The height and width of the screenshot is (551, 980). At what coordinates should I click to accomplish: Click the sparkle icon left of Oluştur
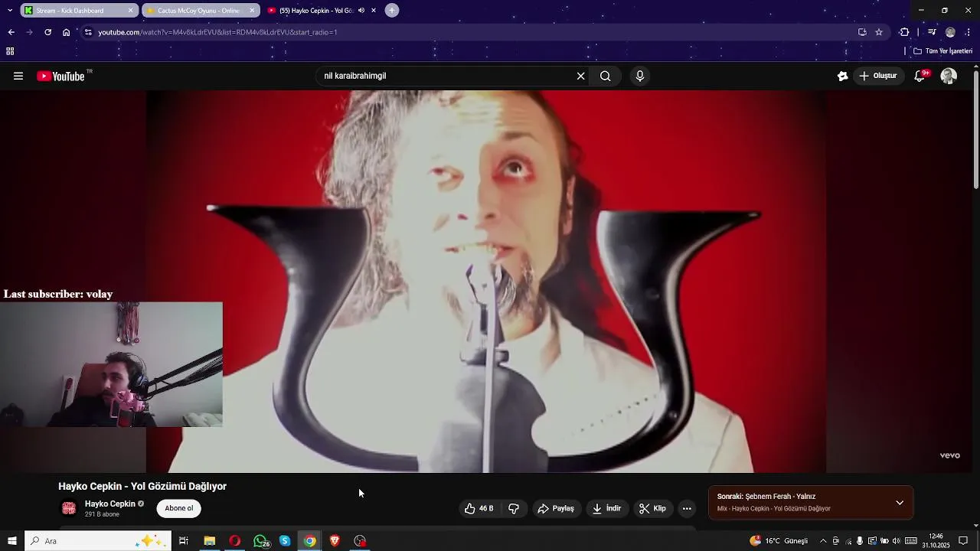(842, 76)
